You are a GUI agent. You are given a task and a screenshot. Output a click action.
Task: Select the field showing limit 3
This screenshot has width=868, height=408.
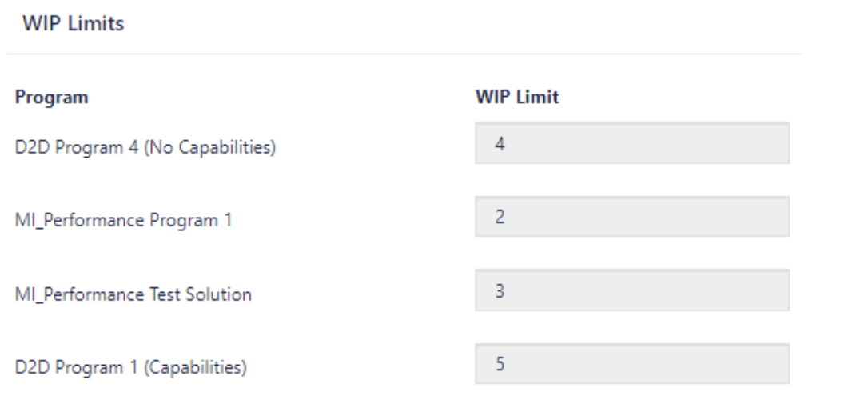click(632, 290)
